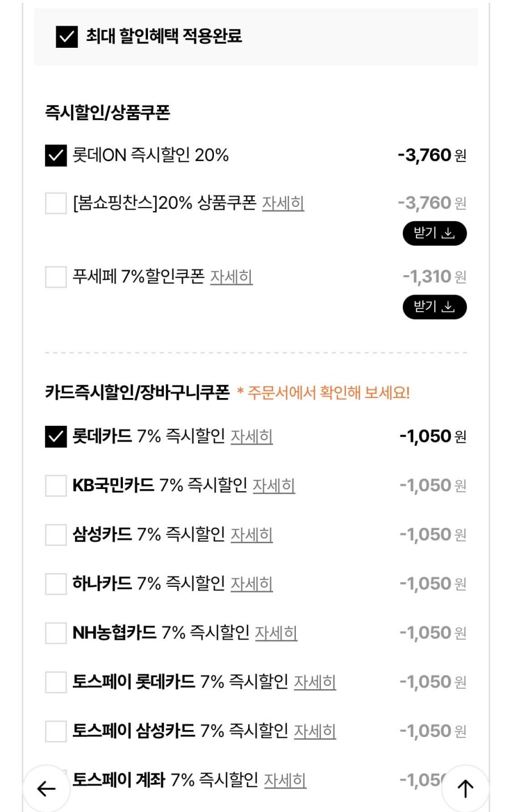Image resolution: width=512 pixels, height=812 pixels.
Task: Select 토스페이 롯데카드 7% 즉시할인 checkbox
Action: point(56,682)
